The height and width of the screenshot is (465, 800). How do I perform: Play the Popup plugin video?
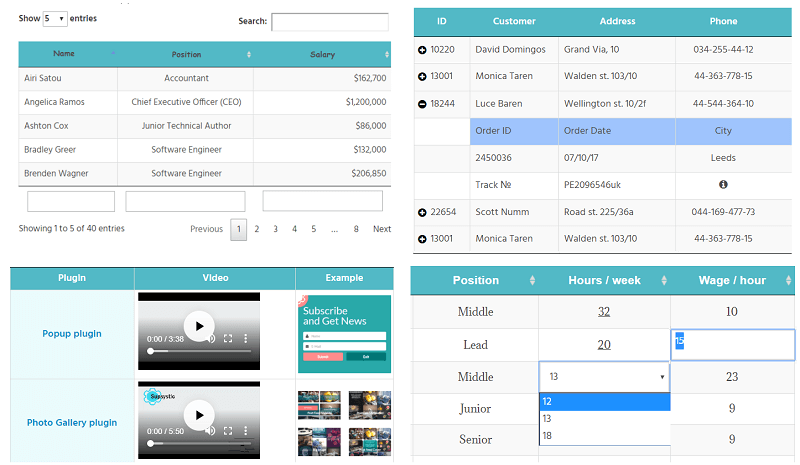coord(199,326)
